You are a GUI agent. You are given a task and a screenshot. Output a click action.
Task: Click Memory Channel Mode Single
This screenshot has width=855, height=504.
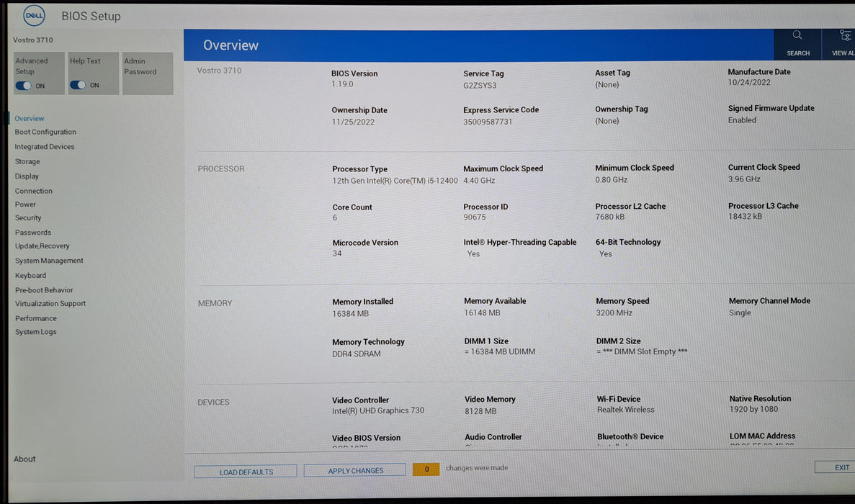coord(740,312)
